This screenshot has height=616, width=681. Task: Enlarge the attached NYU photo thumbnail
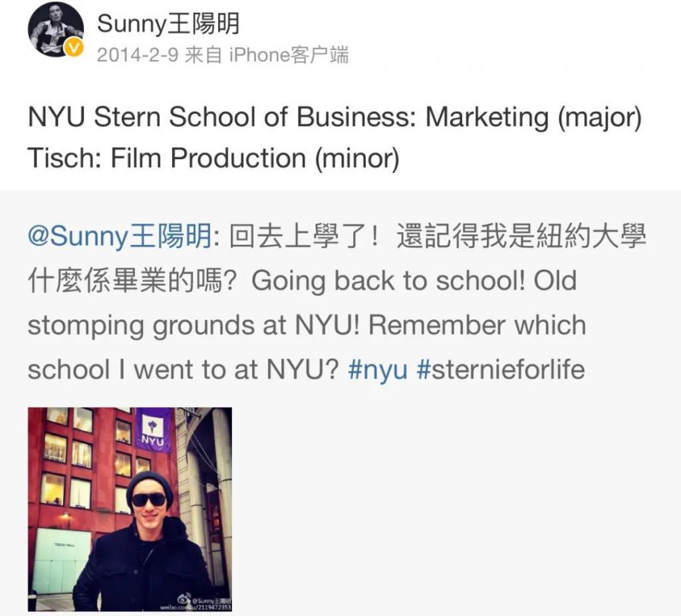click(x=130, y=509)
